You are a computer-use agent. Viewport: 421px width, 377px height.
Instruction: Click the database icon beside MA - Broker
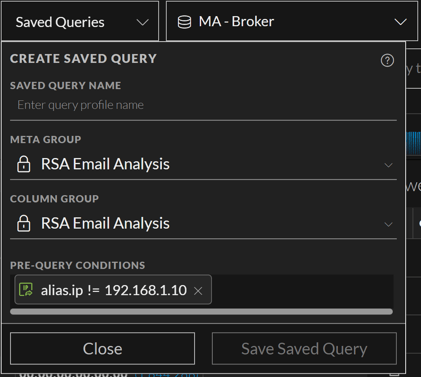(184, 22)
